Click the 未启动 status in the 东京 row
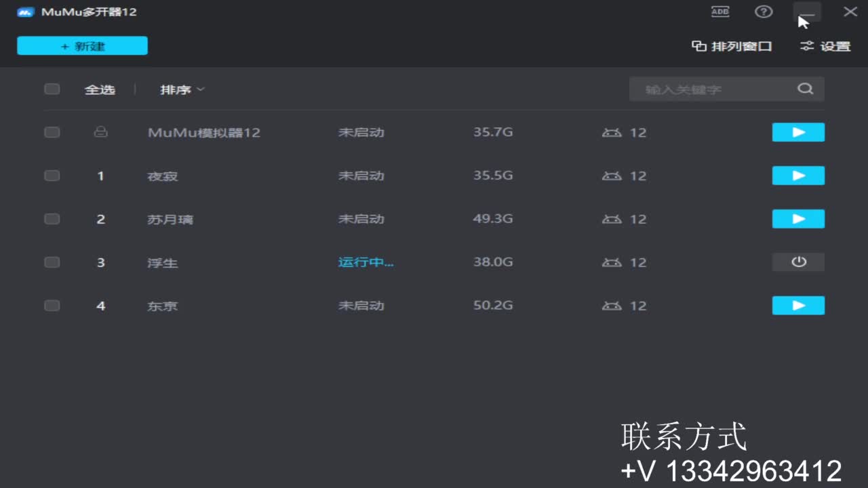This screenshot has width=868, height=488. click(361, 306)
